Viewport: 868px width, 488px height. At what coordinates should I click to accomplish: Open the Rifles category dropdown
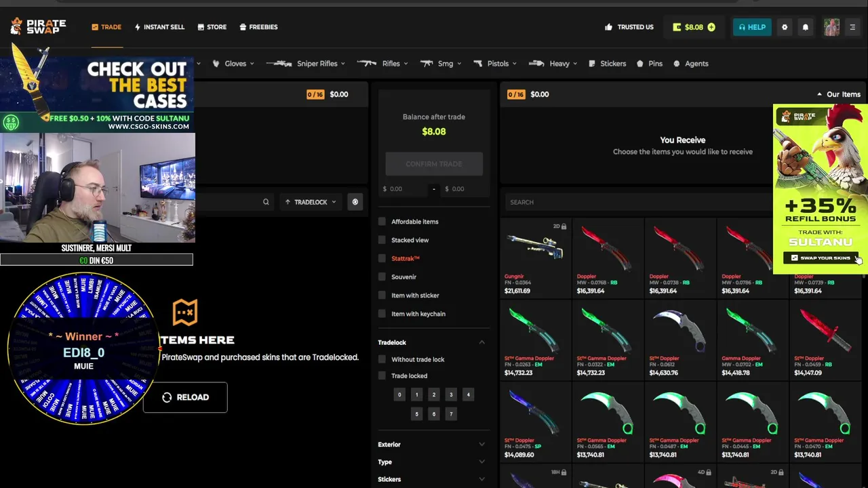(x=382, y=64)
